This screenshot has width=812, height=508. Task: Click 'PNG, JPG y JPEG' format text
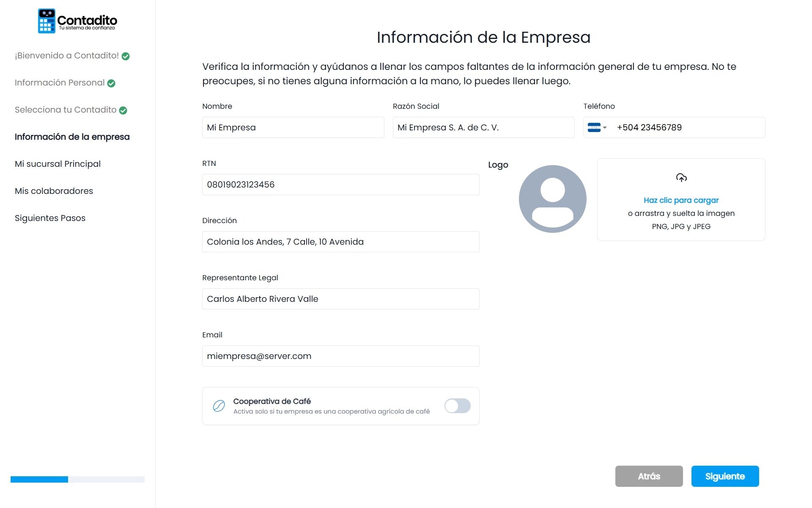click(x=681, y=226)
